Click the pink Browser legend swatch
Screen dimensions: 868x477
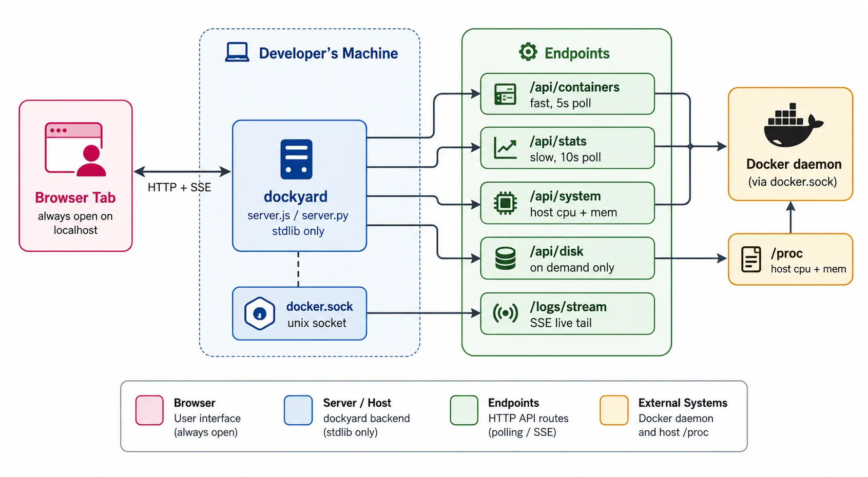tap(149, 410)
